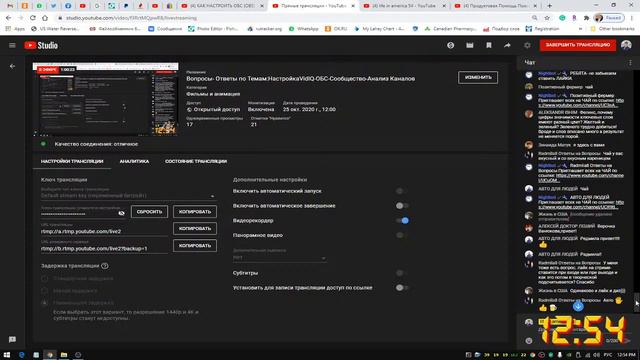This screenshot has height=360, width=640.
Task: Copy the stream URL rtmp://a.rtmp
Action: click(195, 229)
